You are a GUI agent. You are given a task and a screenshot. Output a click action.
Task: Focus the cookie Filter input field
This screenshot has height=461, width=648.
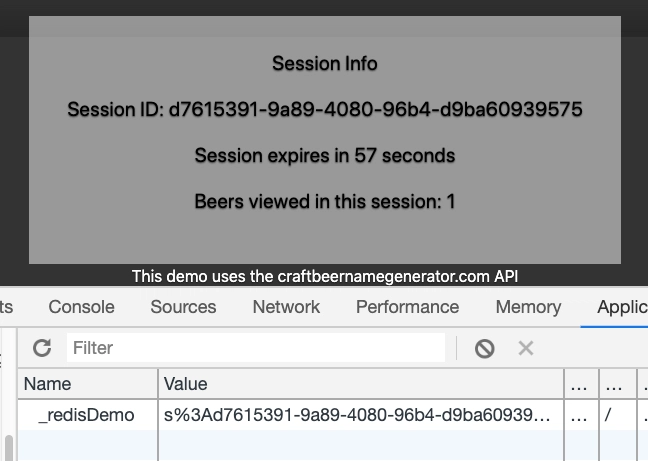click(x=255, y=348)
